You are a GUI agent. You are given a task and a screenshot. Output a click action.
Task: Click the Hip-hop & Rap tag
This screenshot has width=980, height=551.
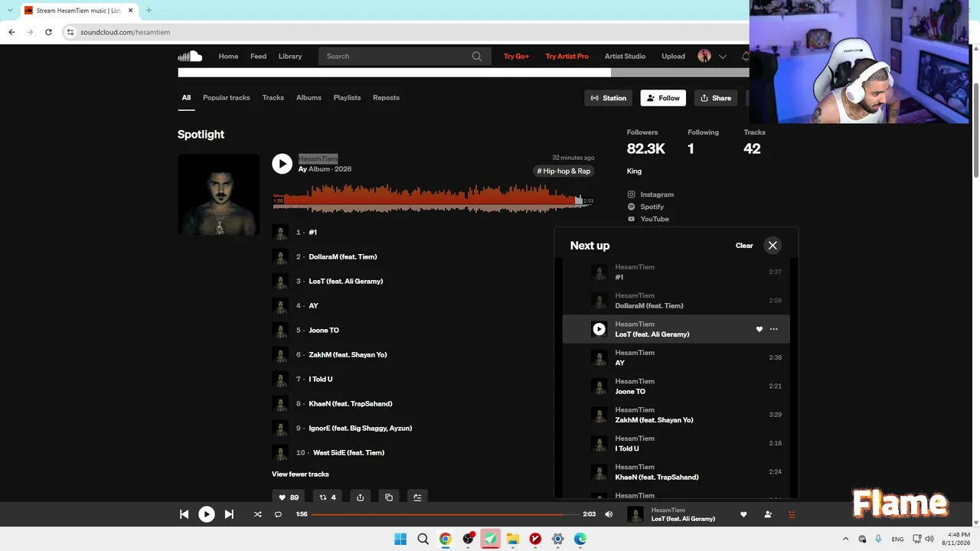(x=563, y=171)
